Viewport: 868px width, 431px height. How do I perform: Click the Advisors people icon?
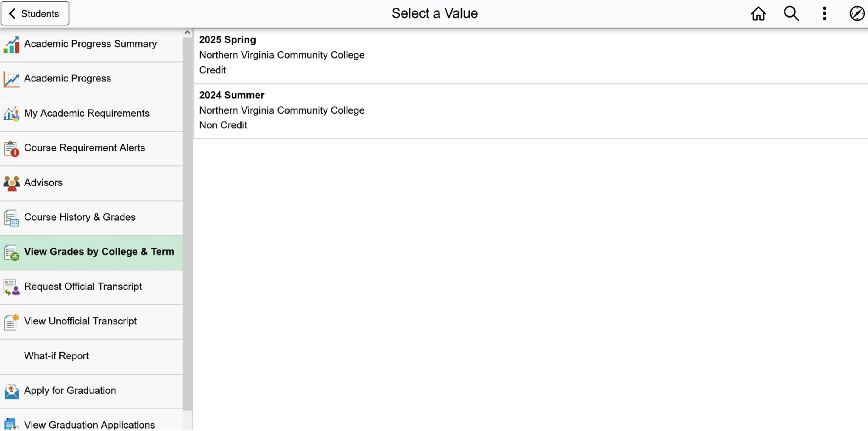click(x=12, y=184)
